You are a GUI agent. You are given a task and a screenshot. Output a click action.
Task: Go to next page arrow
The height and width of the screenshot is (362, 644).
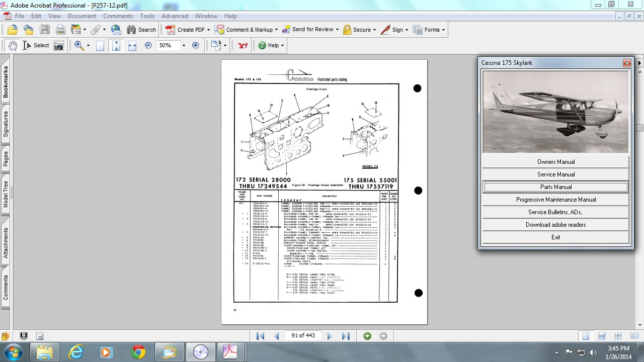[330, 336]
